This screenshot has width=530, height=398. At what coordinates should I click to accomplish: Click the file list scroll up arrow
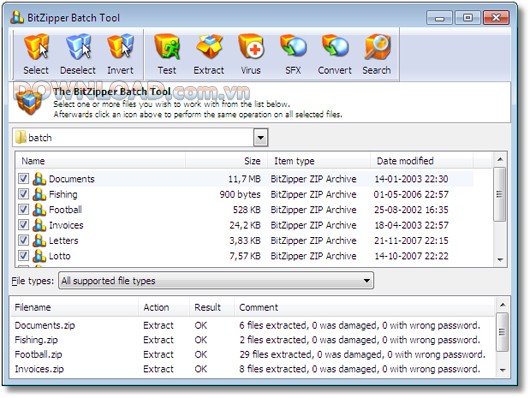(500, 159)
